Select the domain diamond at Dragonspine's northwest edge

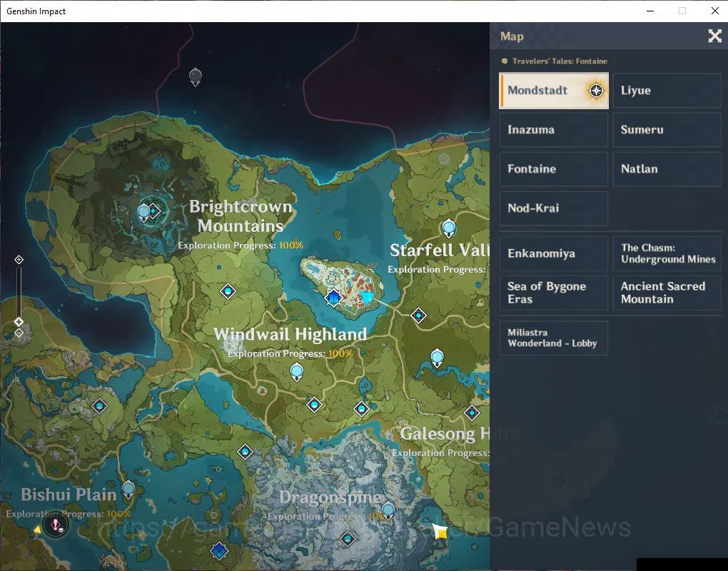tap(245, 452)
